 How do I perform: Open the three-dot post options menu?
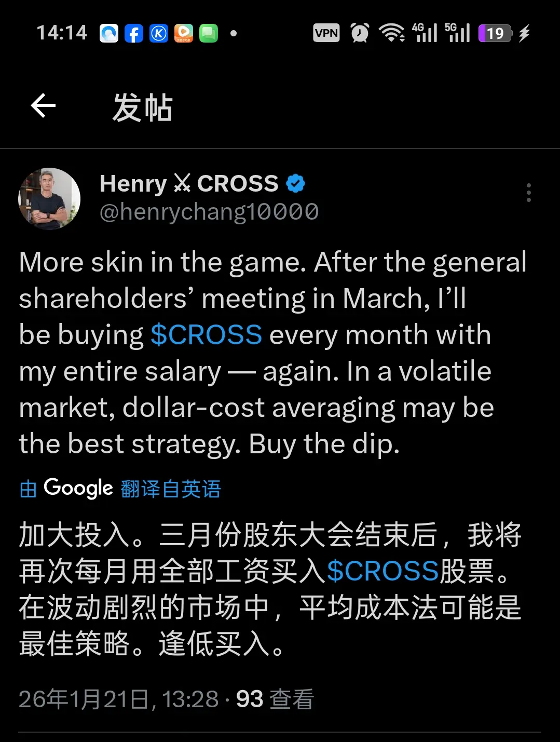click(528, 193)
